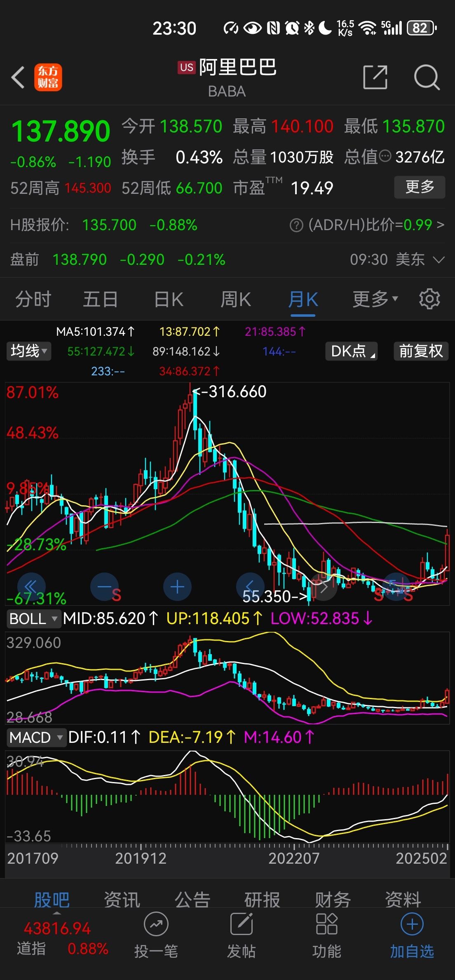The height and width of the screenshot is (980, 455).
Task: Open the ADR/H比价 detail arrow
Action: point(441,225)
